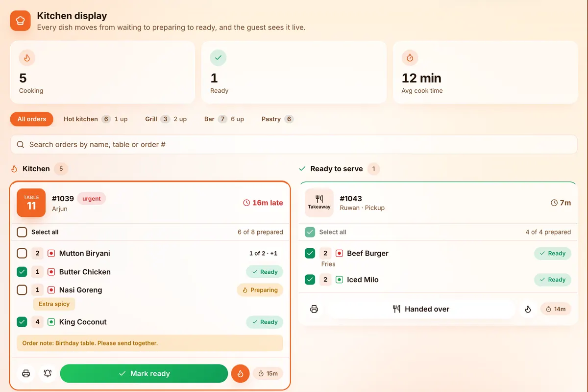Check the Nasi Goreng item checkbox

point(22,290)
